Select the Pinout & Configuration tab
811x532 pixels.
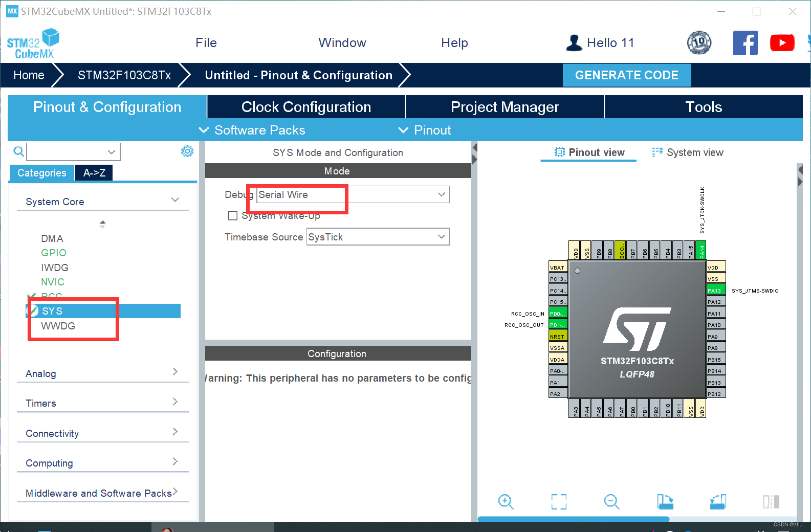pos(107,107)
